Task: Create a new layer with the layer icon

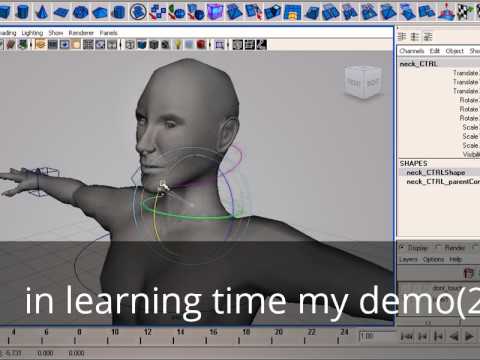Action: 469,274
